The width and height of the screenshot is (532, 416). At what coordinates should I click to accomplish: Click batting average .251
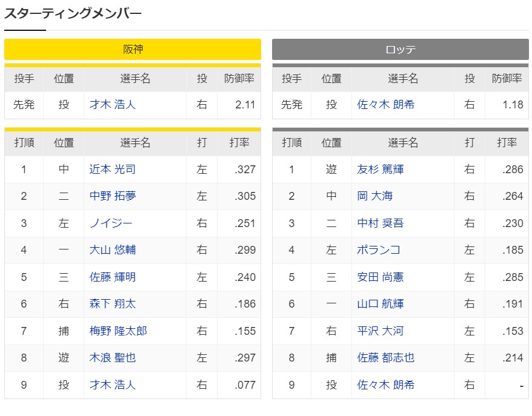click(x=245, y=223)
